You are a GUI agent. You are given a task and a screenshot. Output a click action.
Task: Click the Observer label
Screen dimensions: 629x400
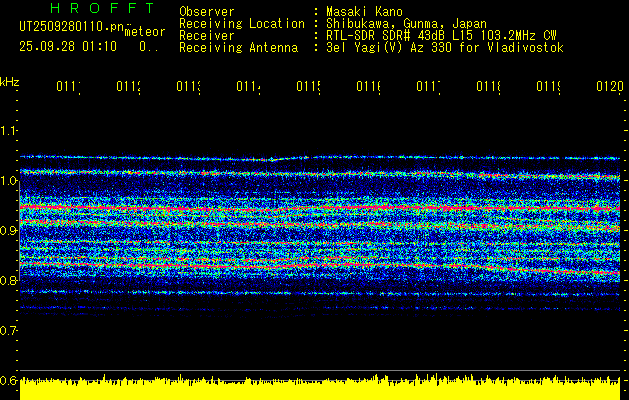coord(207,11)
